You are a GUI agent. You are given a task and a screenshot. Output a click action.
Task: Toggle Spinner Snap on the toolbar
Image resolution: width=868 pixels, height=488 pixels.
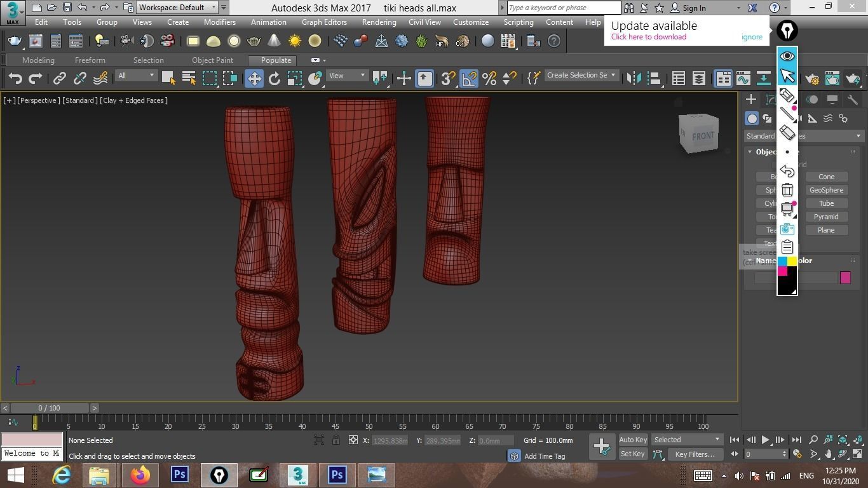(x=509, y=78)
